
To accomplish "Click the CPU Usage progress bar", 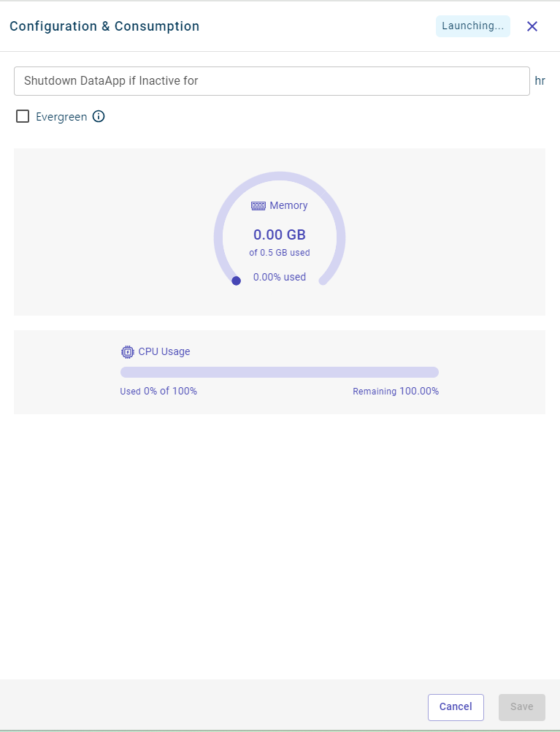I will 279,372.
